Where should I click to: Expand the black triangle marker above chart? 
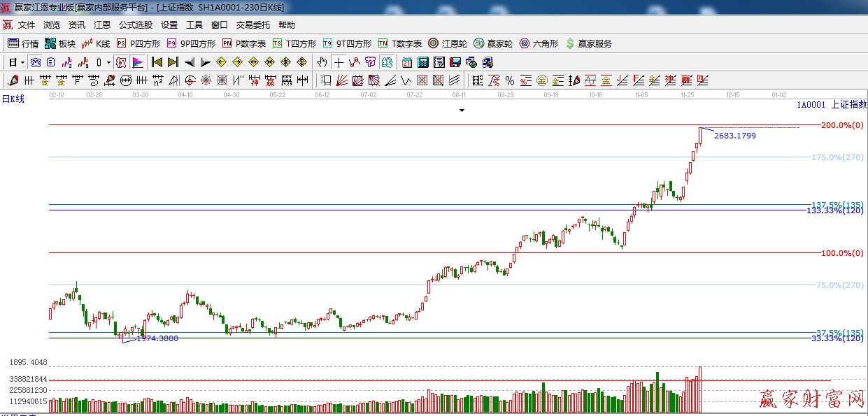point(462,110)
